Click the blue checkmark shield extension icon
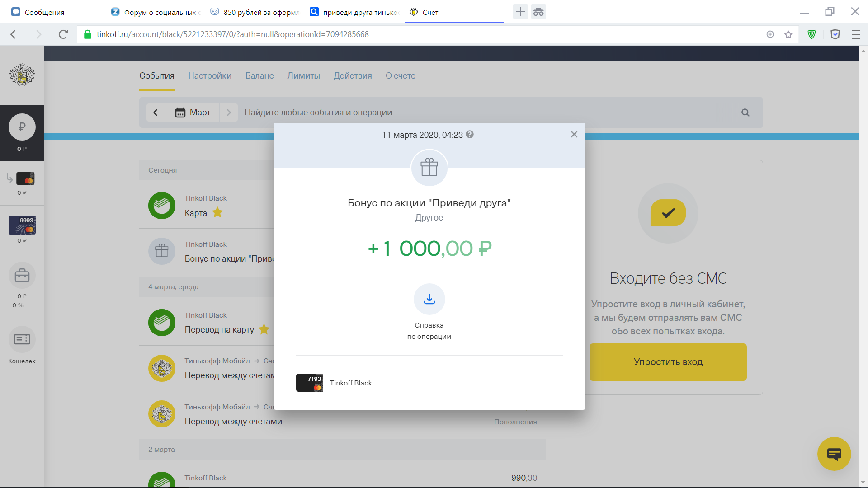Image resolution: width=868 pixels, height=488 pixels. (835, 34)
